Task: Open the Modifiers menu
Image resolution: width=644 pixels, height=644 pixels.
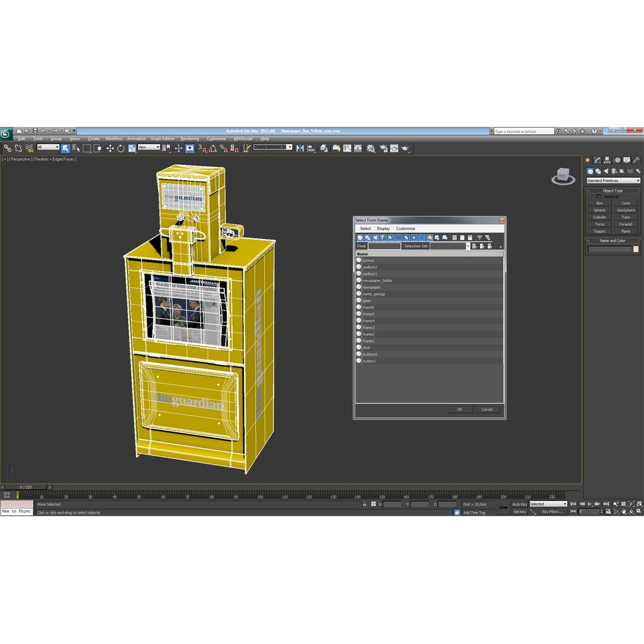Action: point(114,139)
